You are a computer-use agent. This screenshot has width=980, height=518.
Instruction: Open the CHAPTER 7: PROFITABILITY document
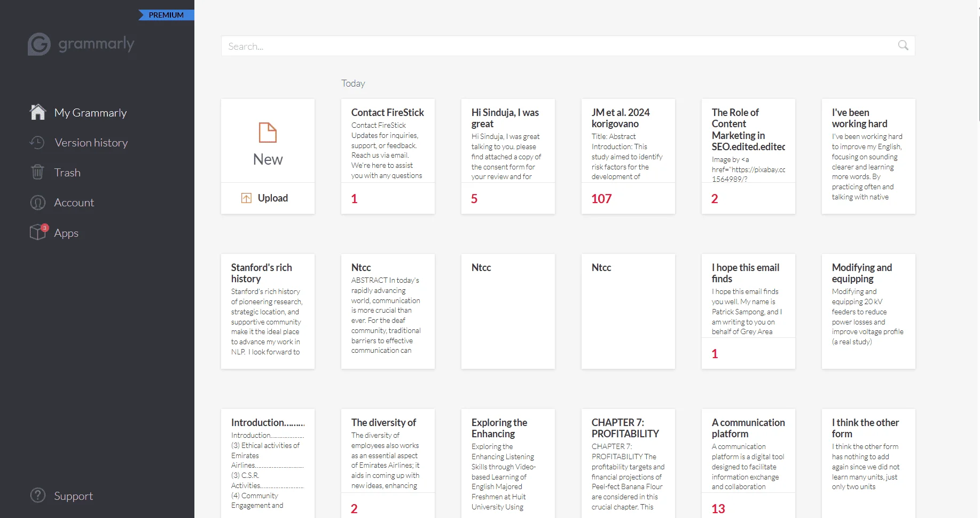tap(628, 463)
